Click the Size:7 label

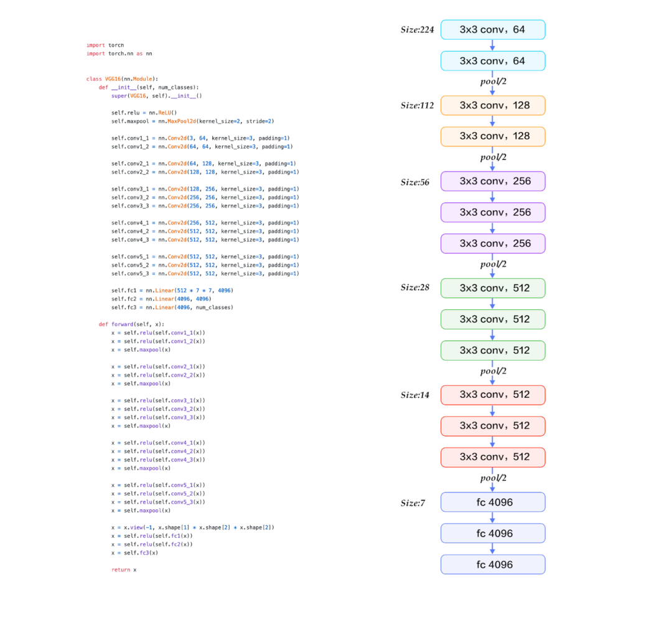413,503
